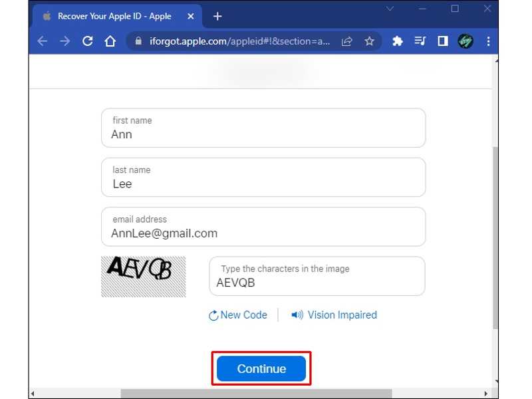Click the last name field containing Lee
Image resolution: width=532 pixels, height=399 pixels.
coord(263,178)
